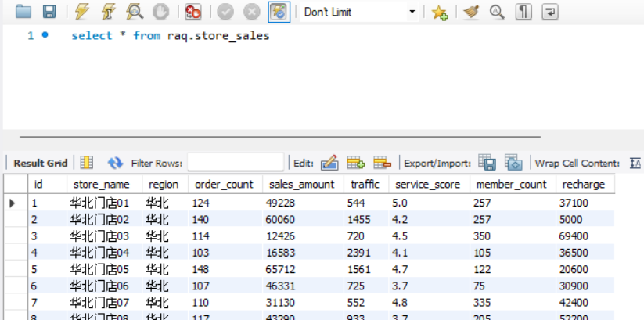
Task: Select recharge cell 37100
Action: click(x=585, y=203)
